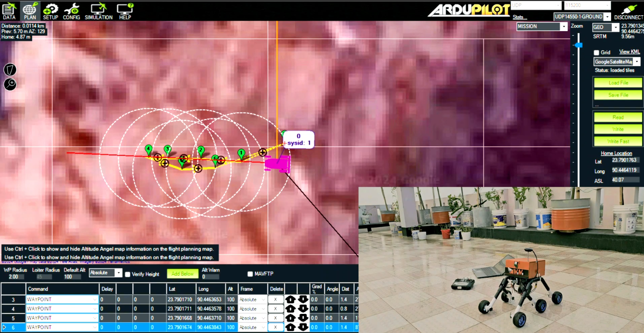Toggle the Verify Height checkbox
Screen dimensions: 644x333
[127, 274]
